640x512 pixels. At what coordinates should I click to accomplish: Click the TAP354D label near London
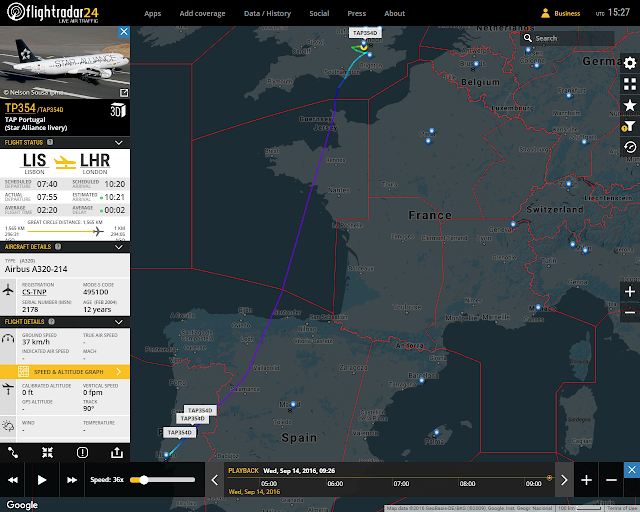(365, 33)
